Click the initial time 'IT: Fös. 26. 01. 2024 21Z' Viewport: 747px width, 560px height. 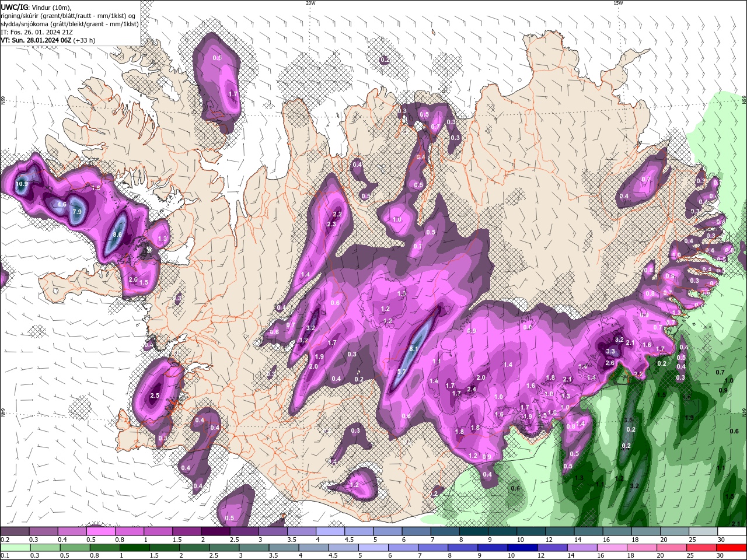(37, 32)
